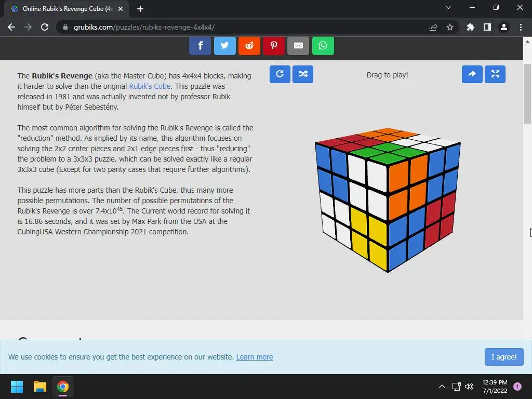Share page on Facebook
Screen dimensions: 532x399
(x=200, y=46)
